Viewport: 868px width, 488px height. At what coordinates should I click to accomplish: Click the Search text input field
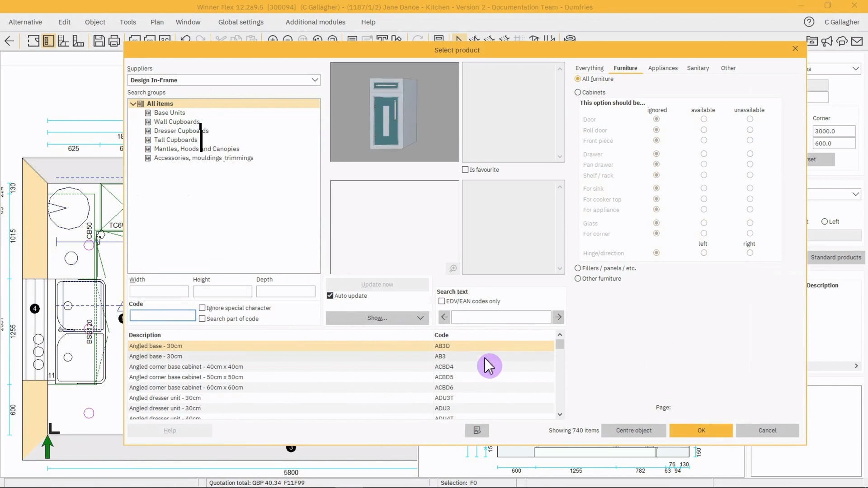tap(501, 317)
